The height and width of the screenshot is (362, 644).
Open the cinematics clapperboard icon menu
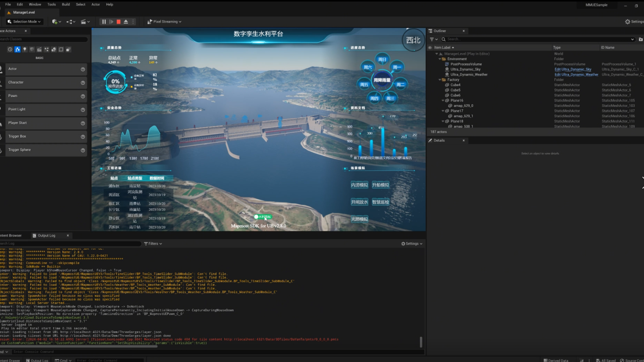[x=85, y=21]
